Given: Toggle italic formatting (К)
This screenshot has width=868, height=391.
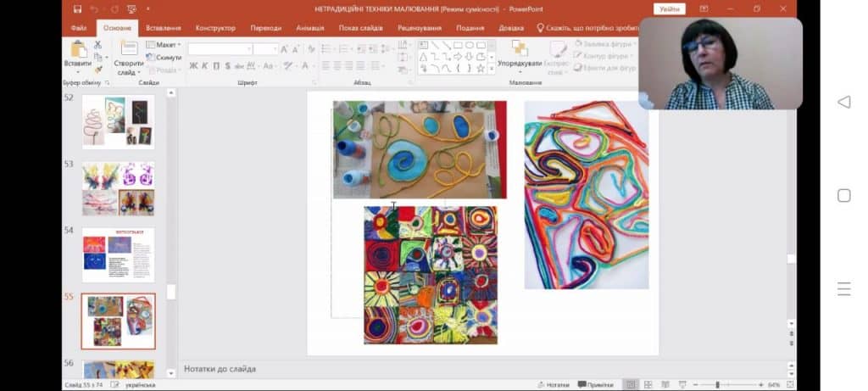Looking at the screenshot, I should point(204,65).
